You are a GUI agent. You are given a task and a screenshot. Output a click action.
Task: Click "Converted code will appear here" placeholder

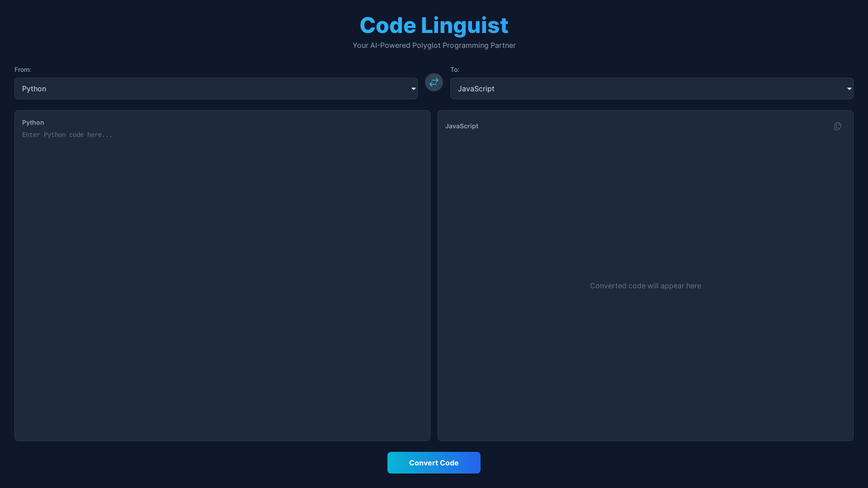[x=646, y=286]
